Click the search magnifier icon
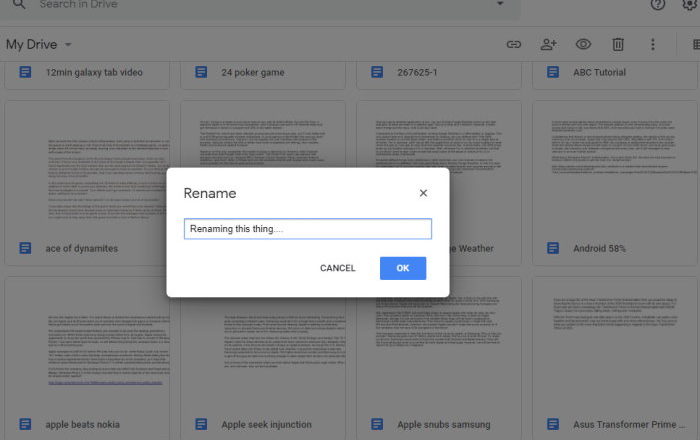 pos(19,4)
